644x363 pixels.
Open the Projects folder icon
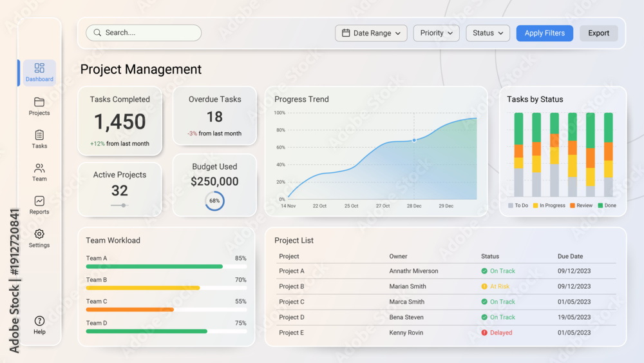[x=39, y=101]
